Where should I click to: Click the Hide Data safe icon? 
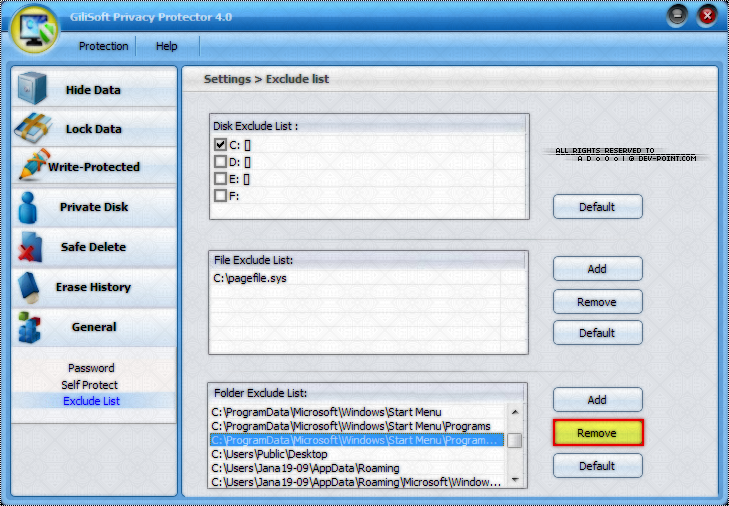tap(32, 88)
